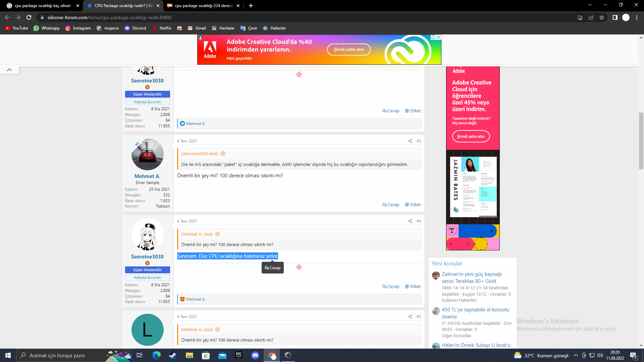Click Chrome bookmark star icon
This screenshot has height=362, width=644.
click(x=602, y=17)
